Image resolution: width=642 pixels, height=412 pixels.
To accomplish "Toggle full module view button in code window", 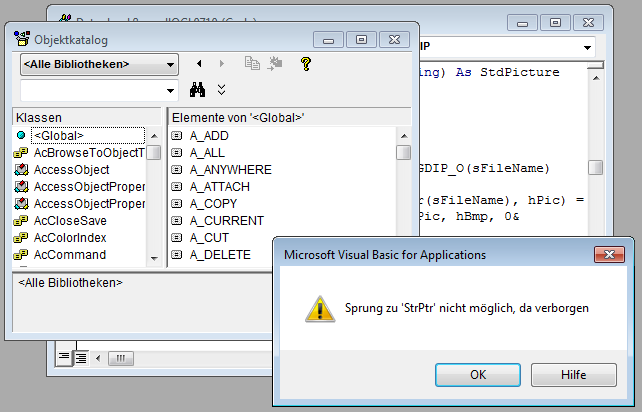I will tap(81, 358).
